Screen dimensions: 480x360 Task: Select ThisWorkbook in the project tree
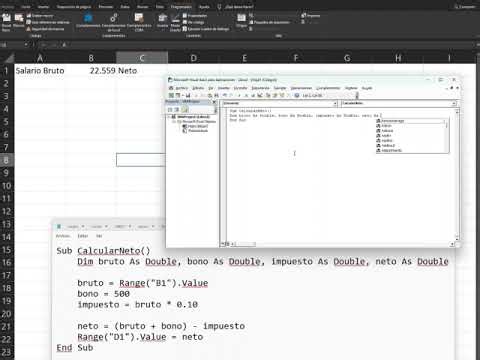(195, 131)
